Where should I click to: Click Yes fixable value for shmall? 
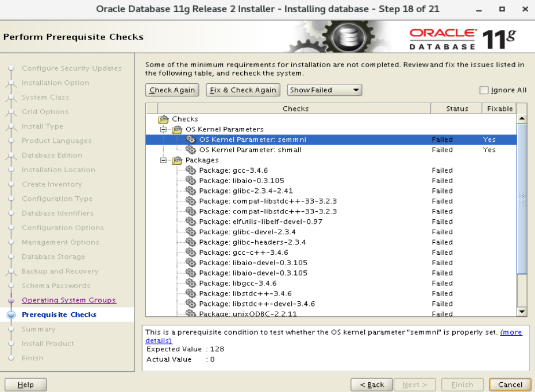pos(489,150)
